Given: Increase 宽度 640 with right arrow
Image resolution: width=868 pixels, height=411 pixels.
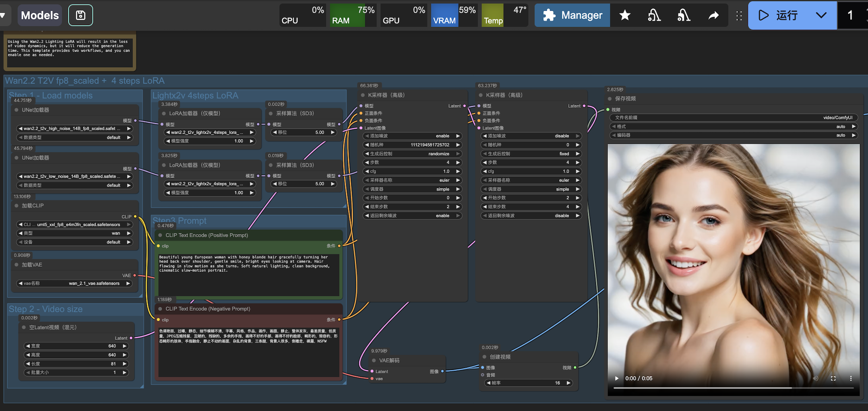Looking at the screenshot, I should [x=125, y=346].
